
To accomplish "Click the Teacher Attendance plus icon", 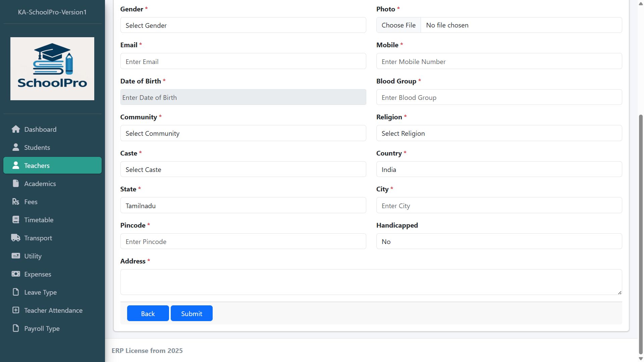I will 16,310.
